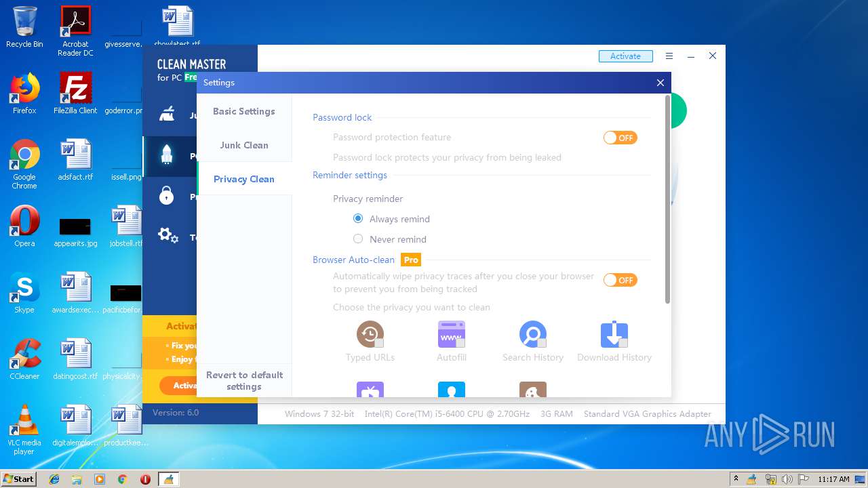The height and width of the screenshot is (488, 868).
Task: Select the jobstell.rtf desktop file
Action: click(x=126, y=226)
